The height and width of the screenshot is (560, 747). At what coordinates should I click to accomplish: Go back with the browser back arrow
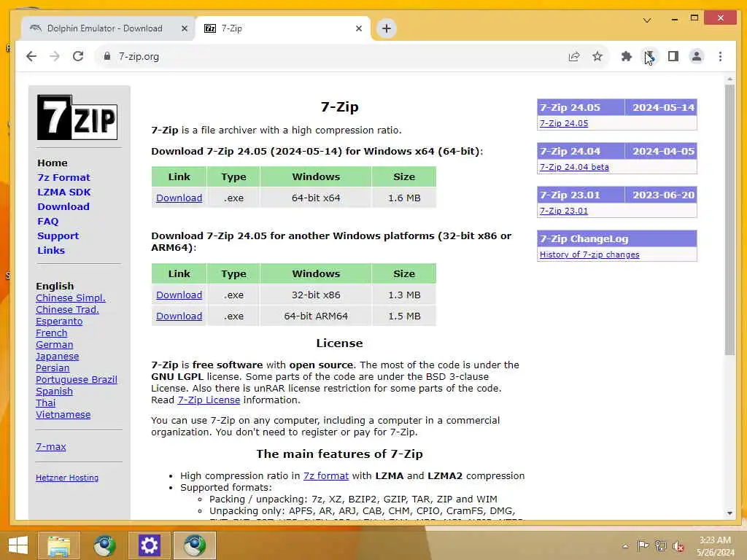point(31,56)
